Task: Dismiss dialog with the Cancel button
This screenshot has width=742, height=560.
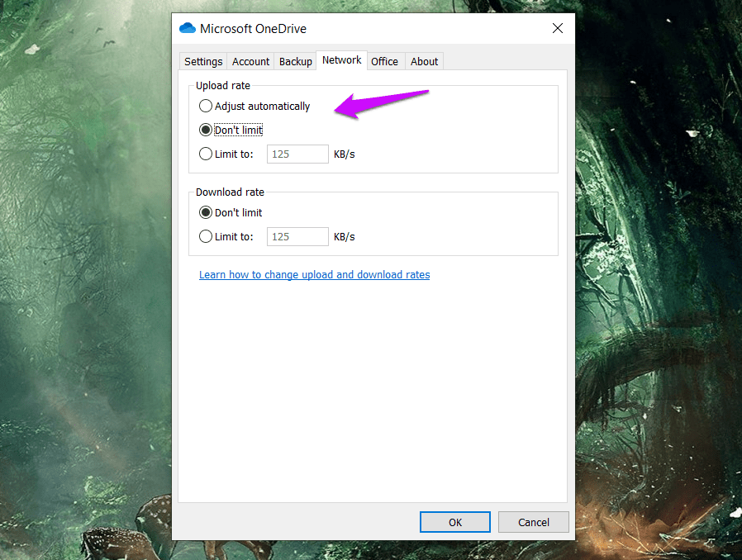Action: click(533, 522)
